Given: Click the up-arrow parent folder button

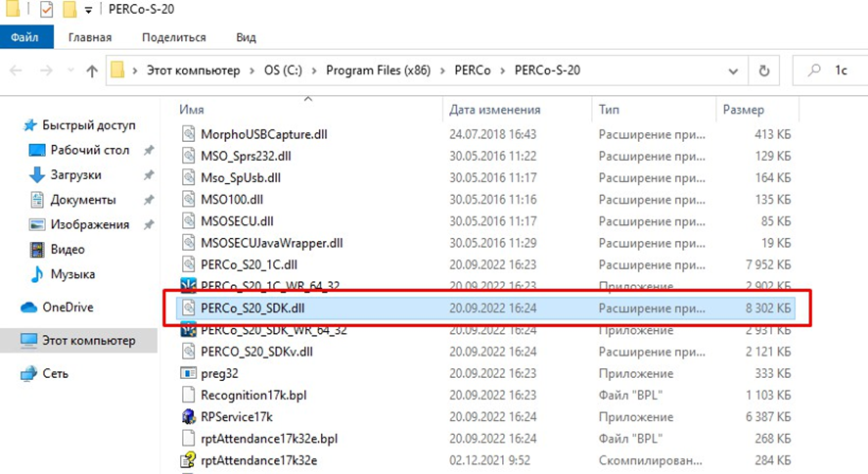Looking at the screenshot, I should click(x=92, y=71).
